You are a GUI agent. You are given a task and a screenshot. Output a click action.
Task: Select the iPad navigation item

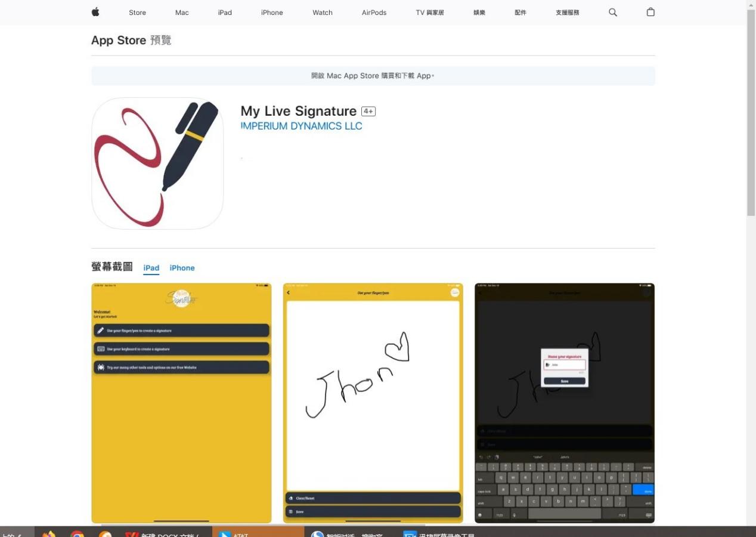pyautogui.click(x=225, y=13)
